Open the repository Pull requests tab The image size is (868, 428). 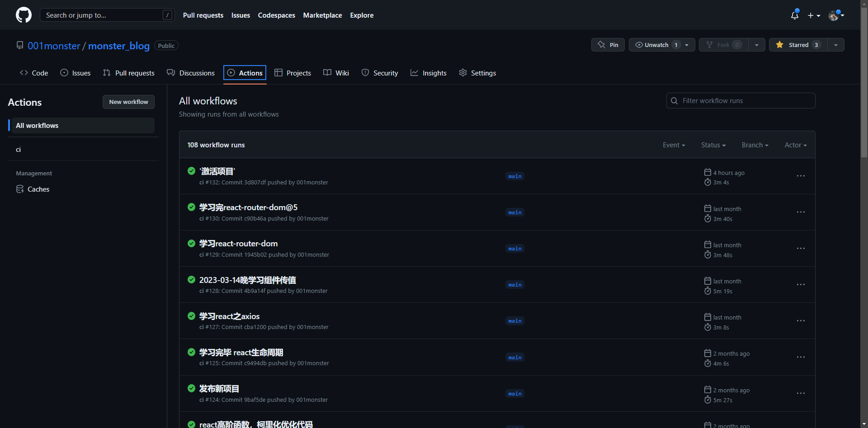pos(129,73)
